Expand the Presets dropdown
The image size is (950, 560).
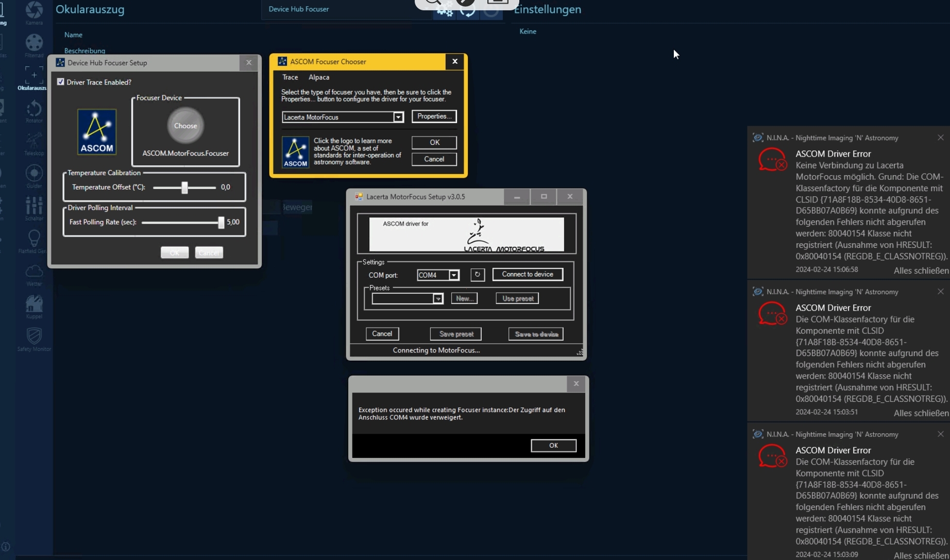[x=438, y=299]
